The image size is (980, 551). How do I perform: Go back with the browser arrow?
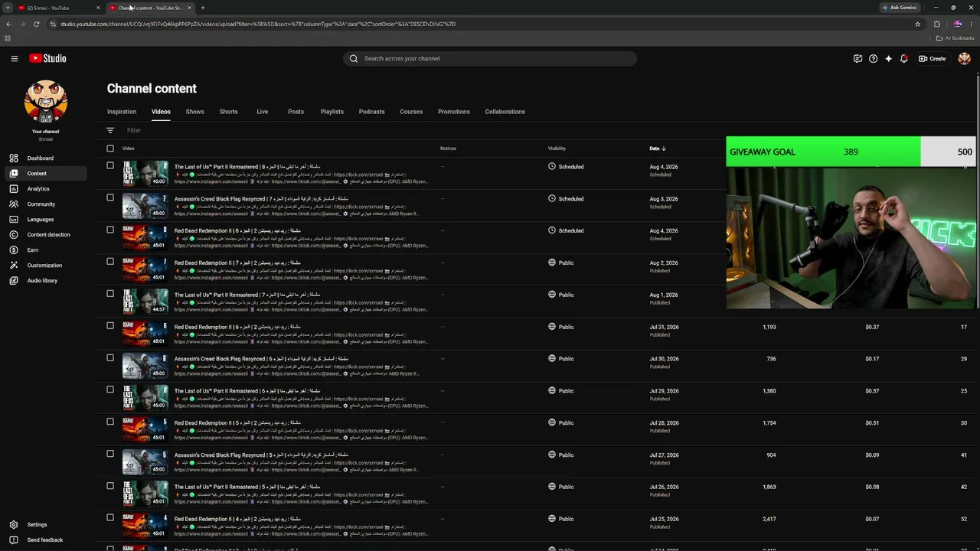pyautogui.click(x=9, y=24)
